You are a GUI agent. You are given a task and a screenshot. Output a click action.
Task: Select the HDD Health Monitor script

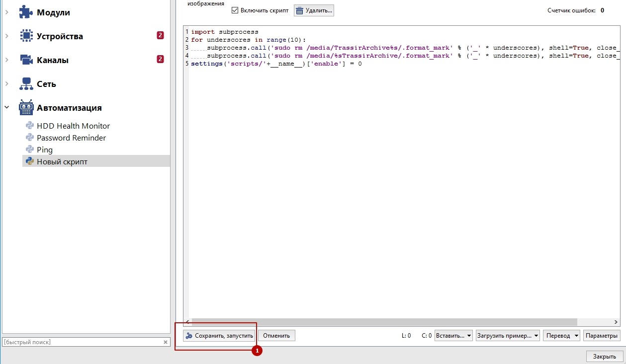(73, 126)
